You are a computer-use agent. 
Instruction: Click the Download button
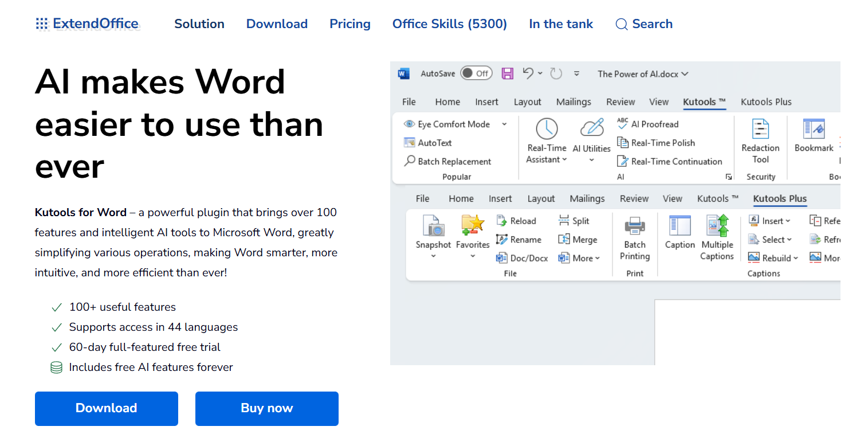pyautogui.click(x=106, y=408)
